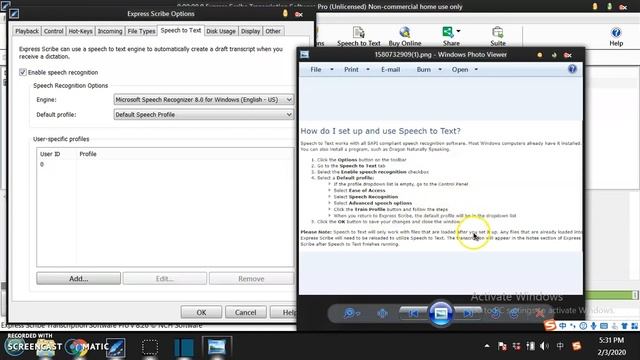Click the network tray icon
The width and height of the screenshot is (640, 360).
coord(530,346)
